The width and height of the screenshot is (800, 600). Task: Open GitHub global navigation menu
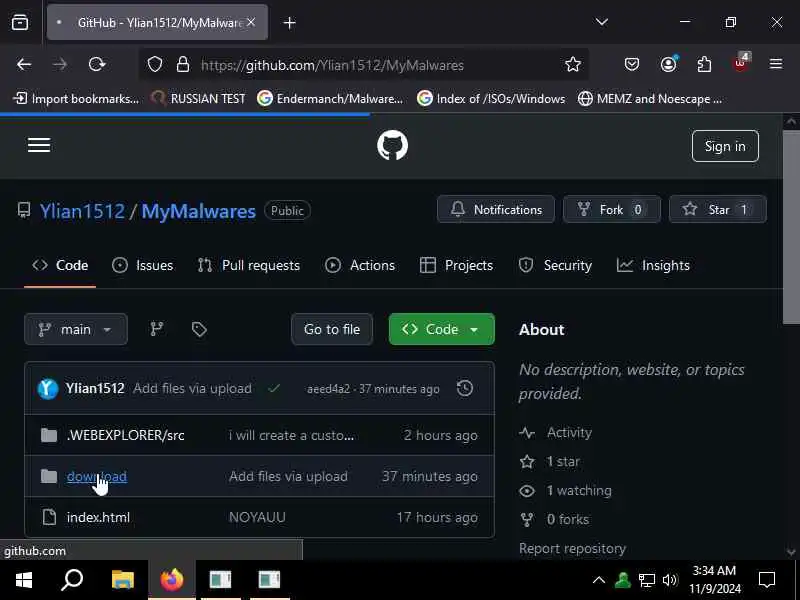39,145
